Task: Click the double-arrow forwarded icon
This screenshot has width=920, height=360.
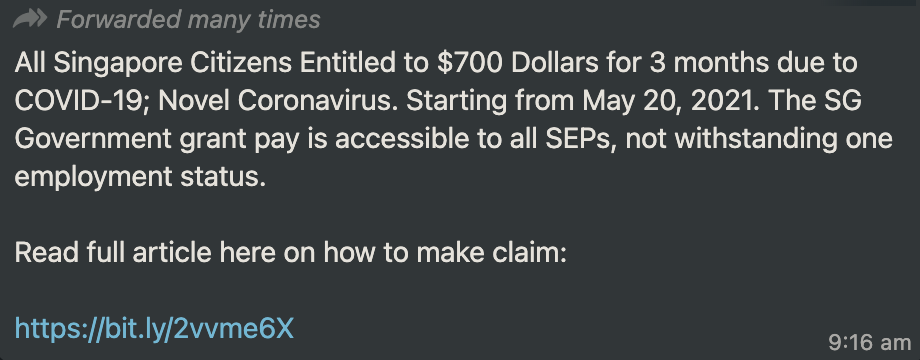Action: (29, 19)
